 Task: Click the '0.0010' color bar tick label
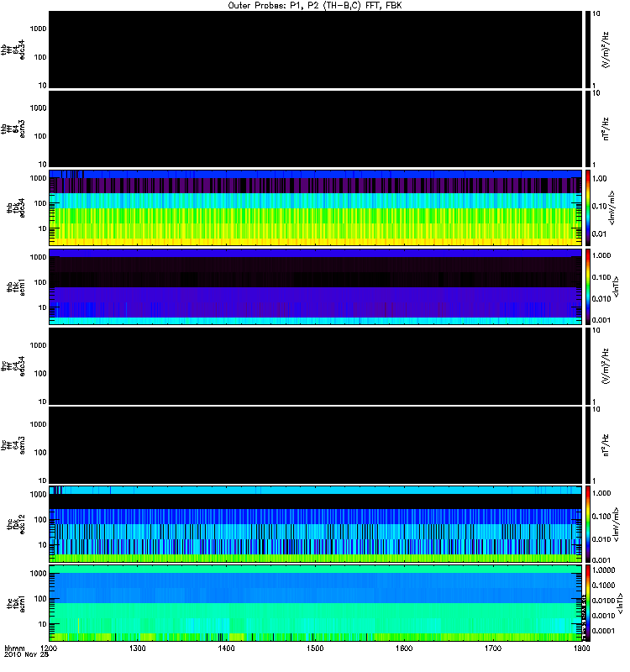(x=604, y=616)
